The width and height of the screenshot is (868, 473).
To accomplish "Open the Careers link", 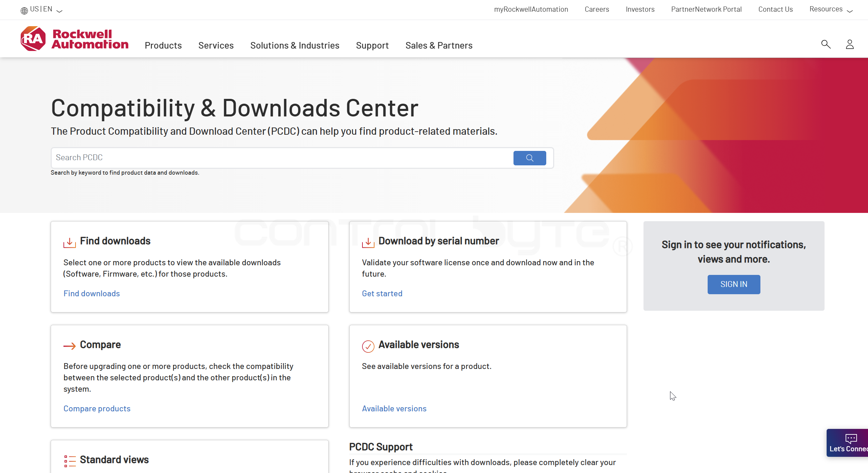I will click(597, 9).
